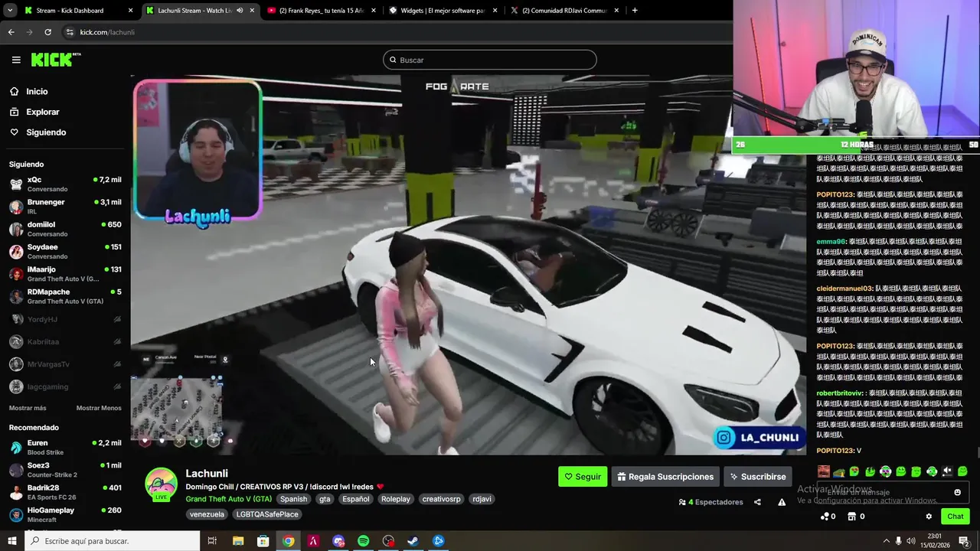Viewport: 980px width, 551px height.
Task: Open Soydaee's channel in followed list
Action: [65, 251]
